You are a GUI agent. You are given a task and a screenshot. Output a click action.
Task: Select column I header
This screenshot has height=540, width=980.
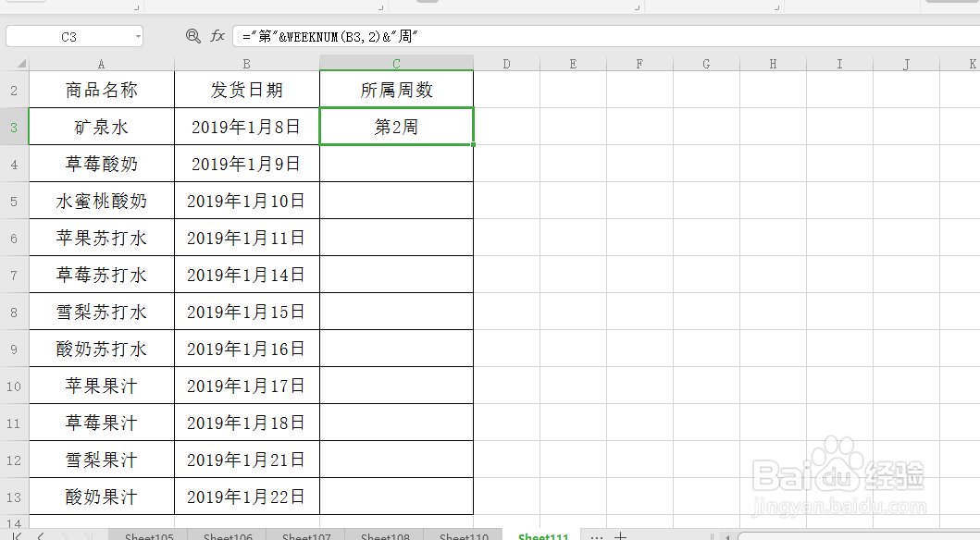point(839,63)
